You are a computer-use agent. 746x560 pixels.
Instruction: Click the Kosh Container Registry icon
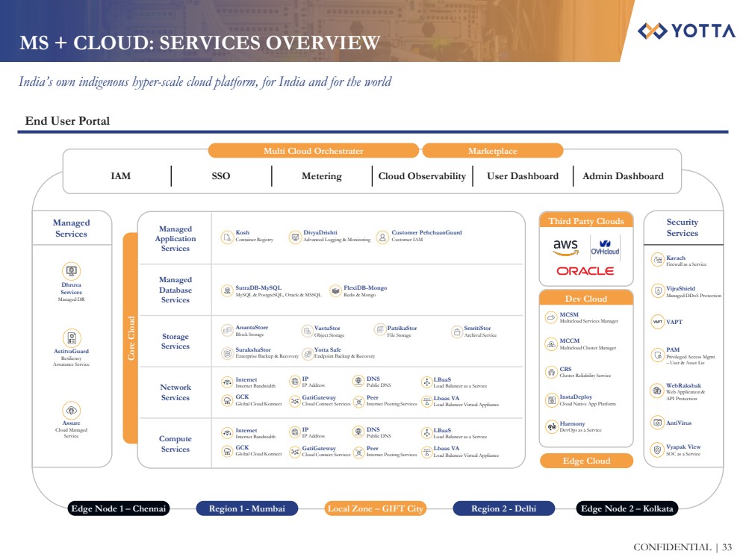point(227,237)
